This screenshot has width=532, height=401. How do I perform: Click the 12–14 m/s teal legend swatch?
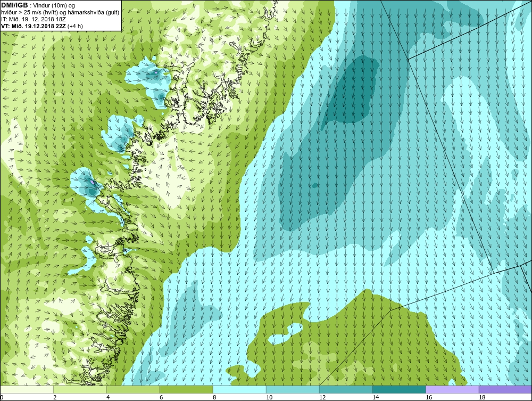click(346, 389)
